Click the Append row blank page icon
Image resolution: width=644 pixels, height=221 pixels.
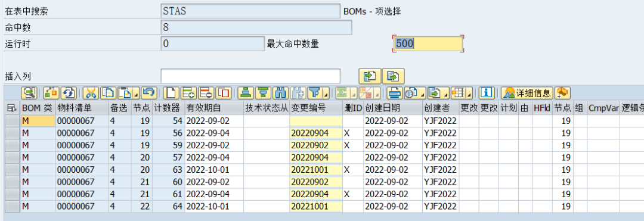point(171,93)
